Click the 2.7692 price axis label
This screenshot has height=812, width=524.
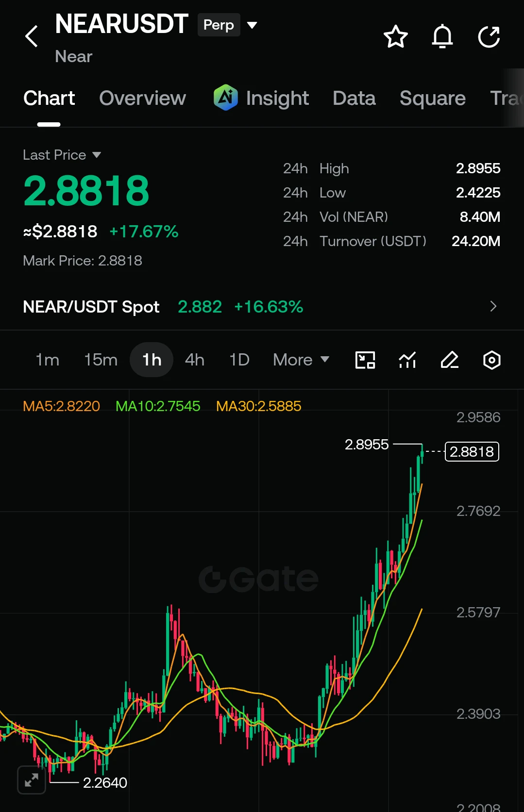coord(478,511)
